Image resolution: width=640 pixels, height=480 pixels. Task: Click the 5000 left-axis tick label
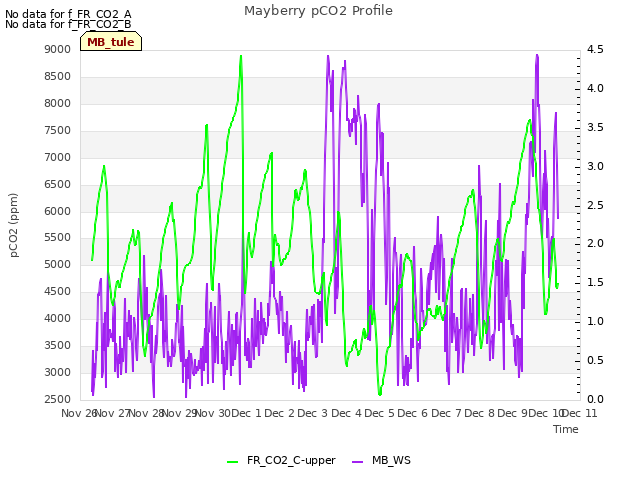[58, 264]
